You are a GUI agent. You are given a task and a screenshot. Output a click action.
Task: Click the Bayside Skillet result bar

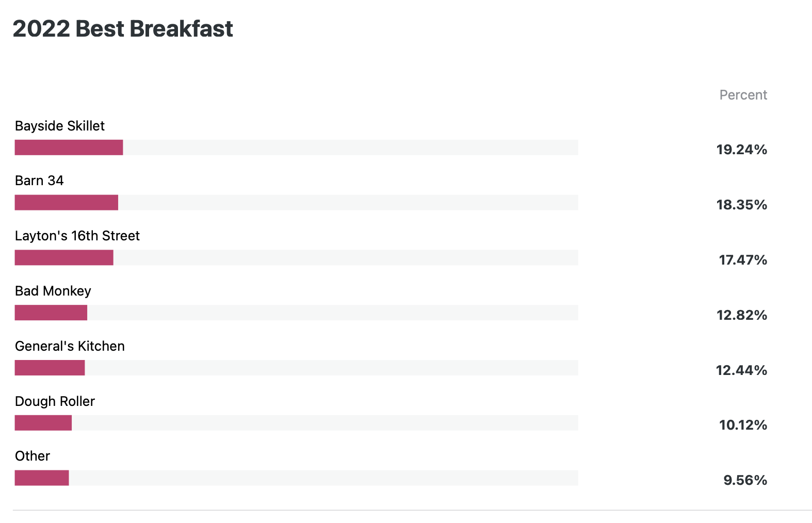tap(296, 148)
